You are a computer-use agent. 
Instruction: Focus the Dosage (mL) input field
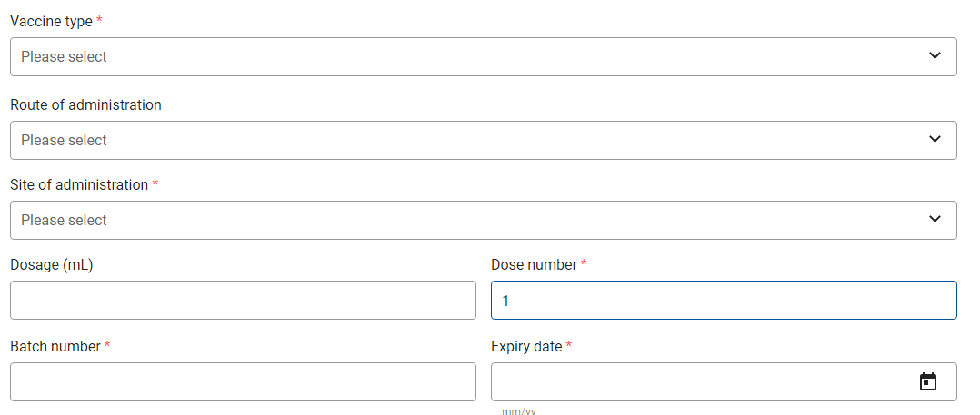[x=243, y=301]
